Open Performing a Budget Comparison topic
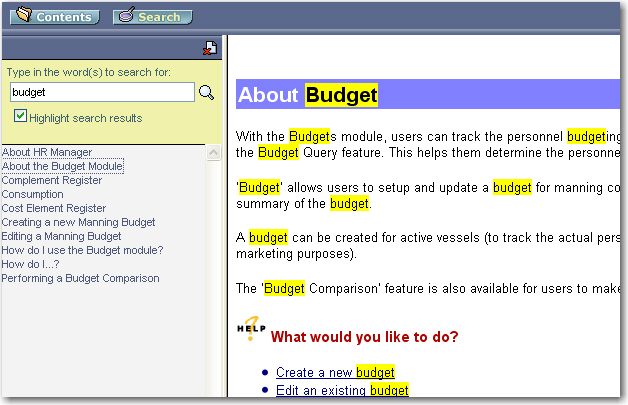The height and width of the screenshot is (405, 628). 80,278
